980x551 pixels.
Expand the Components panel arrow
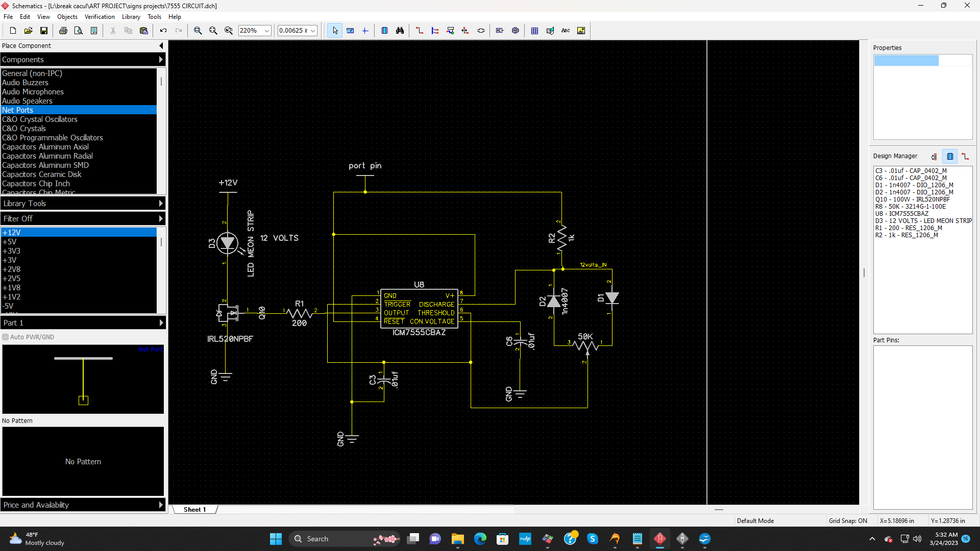pyautogui.click(x=161, y=60)
